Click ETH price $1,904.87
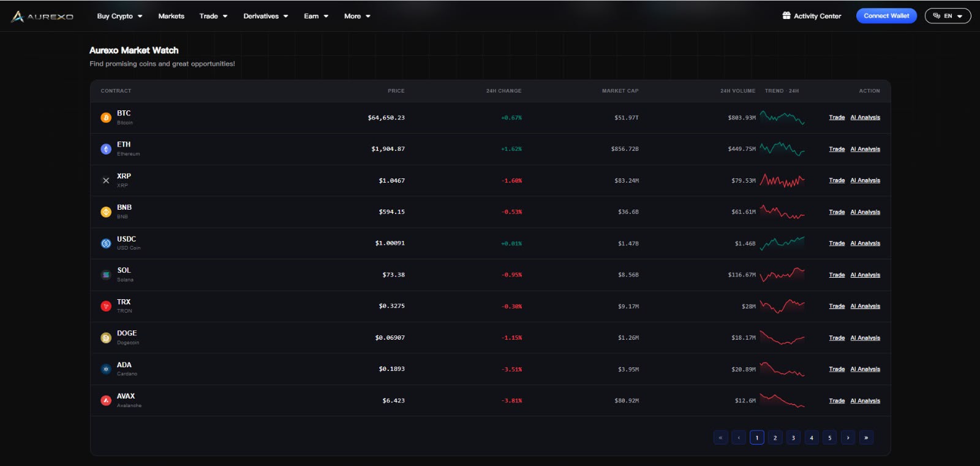Viewport: 980px width, 466px height. coord(388,149)
